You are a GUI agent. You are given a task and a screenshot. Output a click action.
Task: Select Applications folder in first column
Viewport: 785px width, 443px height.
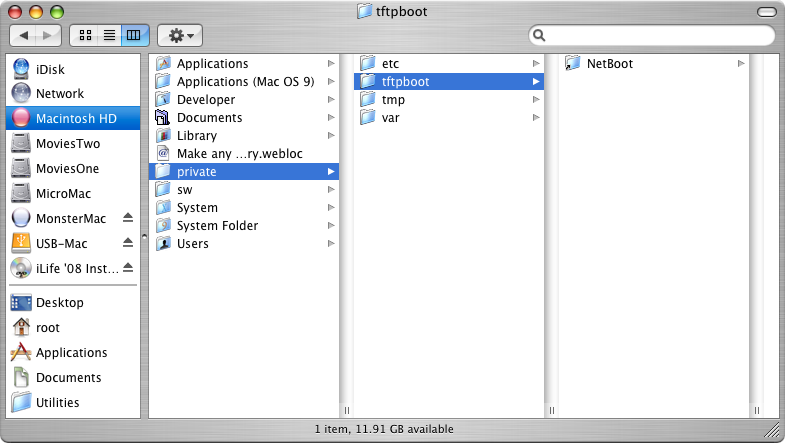click(244, 64)
